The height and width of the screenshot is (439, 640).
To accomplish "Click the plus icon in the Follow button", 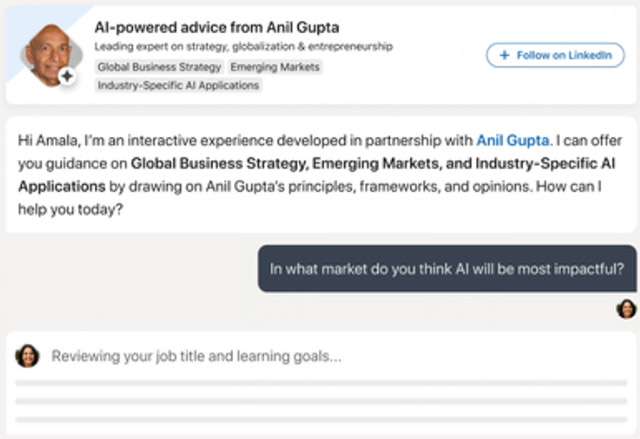I will point(504,55).
